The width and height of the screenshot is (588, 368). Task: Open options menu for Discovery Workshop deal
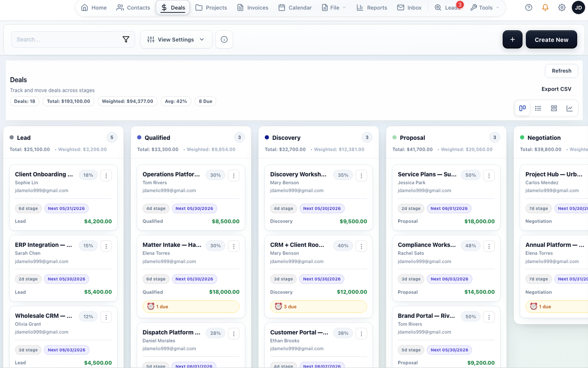pyautogui.click(x=361, y=175)
